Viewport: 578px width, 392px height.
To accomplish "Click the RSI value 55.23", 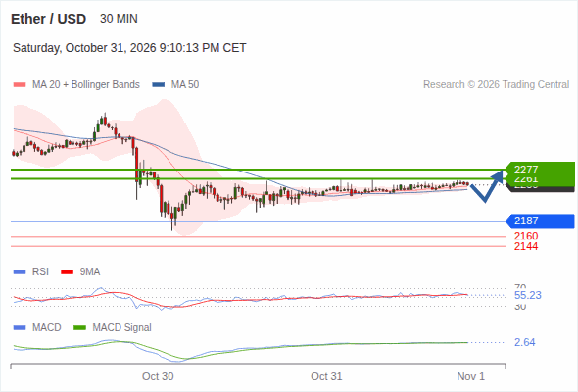I will click(x=528, y=295).
